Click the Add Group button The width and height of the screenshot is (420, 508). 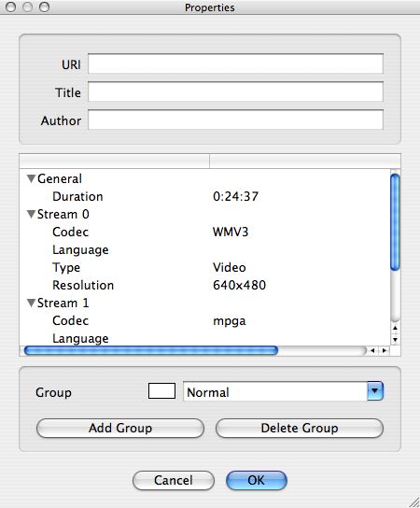pyautogui.click(x=120, y=429)
